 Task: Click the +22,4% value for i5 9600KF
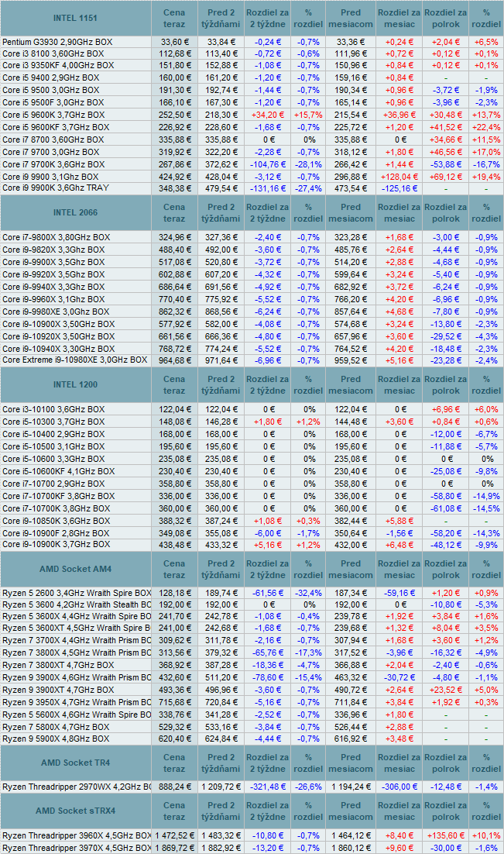point(487,127)
